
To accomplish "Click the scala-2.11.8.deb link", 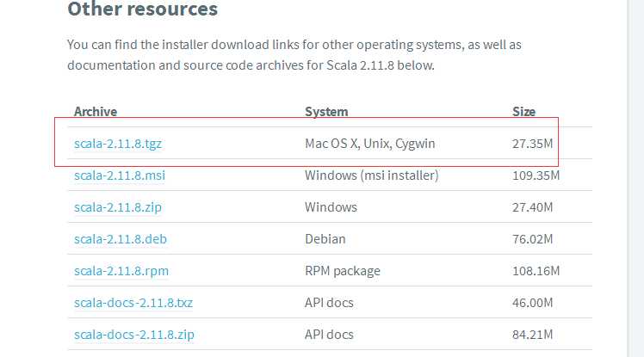I will (121, 239).
